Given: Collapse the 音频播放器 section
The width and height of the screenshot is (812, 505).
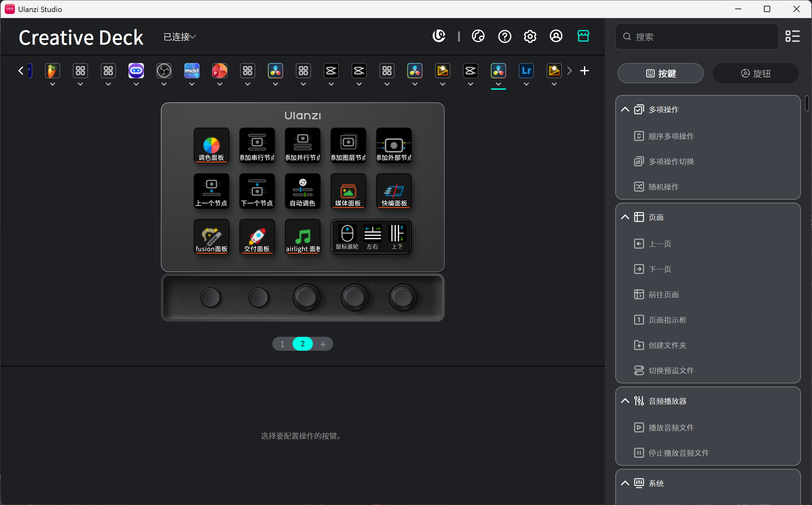Looking at the screenshot, I should (x=625, y=401).
